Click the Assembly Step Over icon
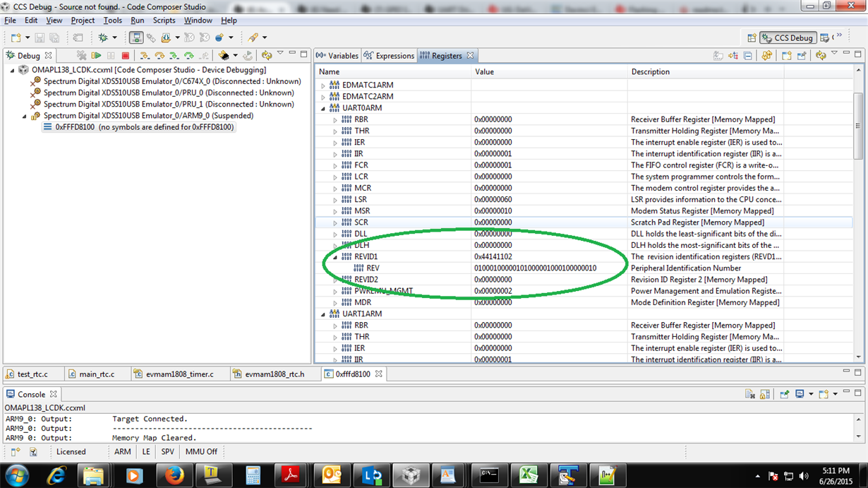The height and width of the screenshot is (488, 868). click(189, 55)
